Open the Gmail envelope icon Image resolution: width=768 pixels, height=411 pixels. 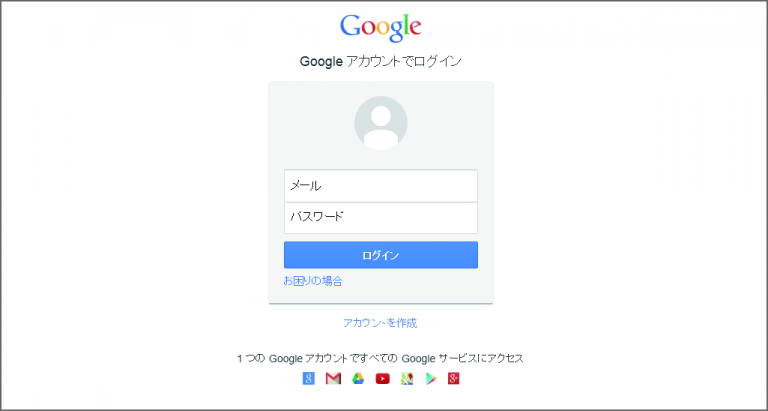[334, 379]
